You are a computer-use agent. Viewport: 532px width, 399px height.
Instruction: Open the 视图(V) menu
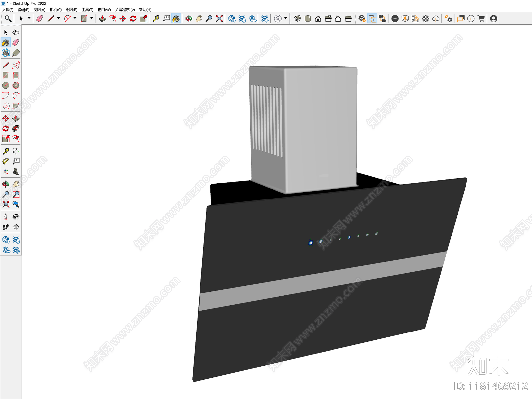[39, 10]
